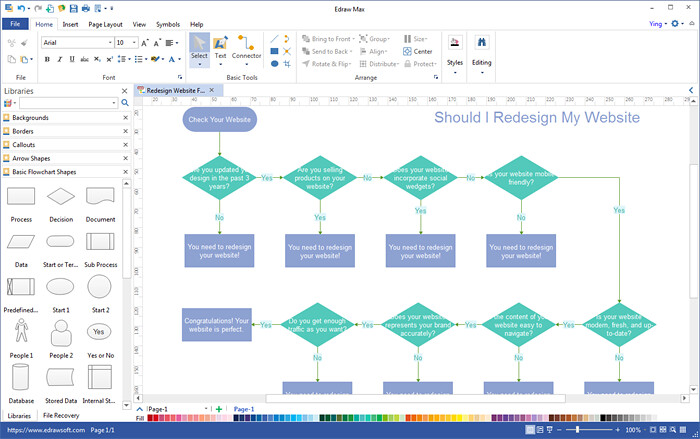
Task: Choose the Database shape in library
Action: (x=21, y=380)
